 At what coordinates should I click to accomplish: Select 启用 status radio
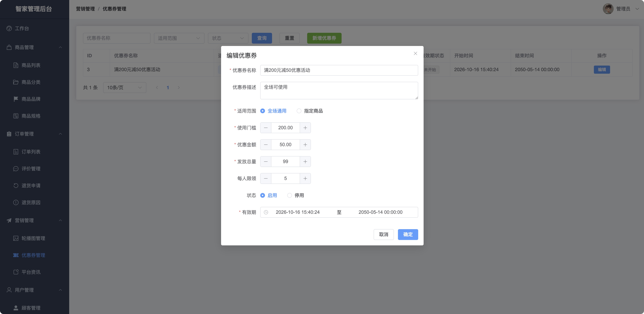[x=269, y=195]
